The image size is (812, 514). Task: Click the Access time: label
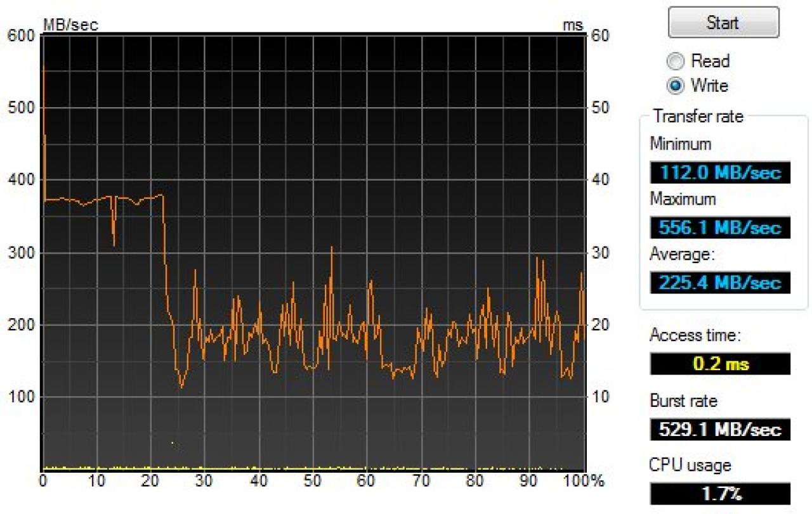[695, 335]
